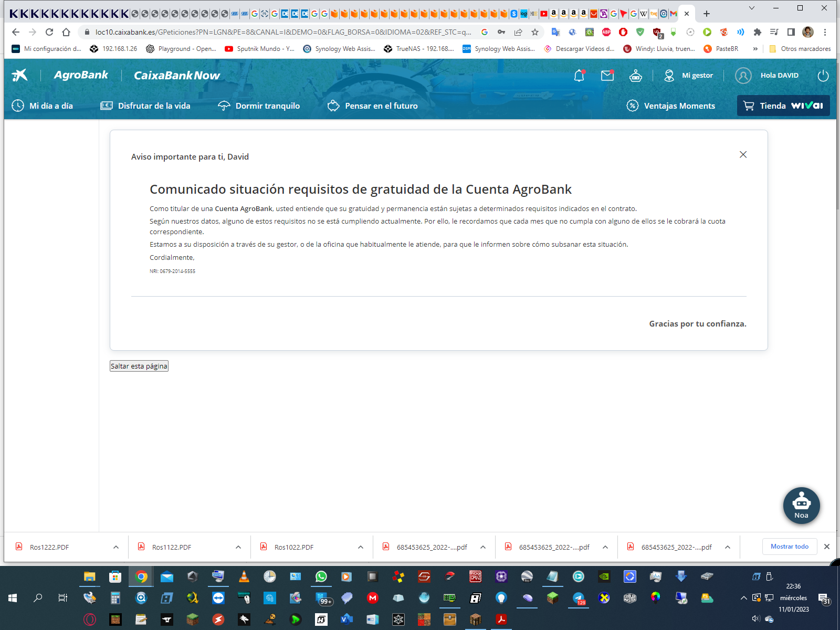Open the mailbox envelope icon
Screen dimensions: 840x630
point(607,76)
